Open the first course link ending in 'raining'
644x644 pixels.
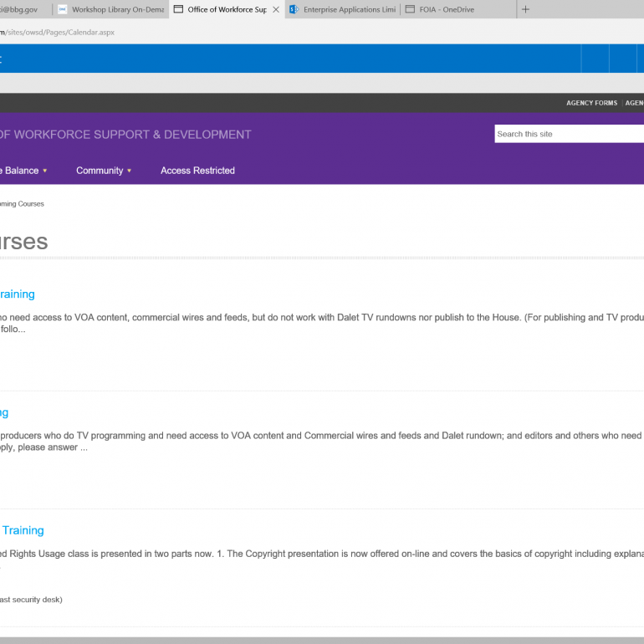coord(18,294)
